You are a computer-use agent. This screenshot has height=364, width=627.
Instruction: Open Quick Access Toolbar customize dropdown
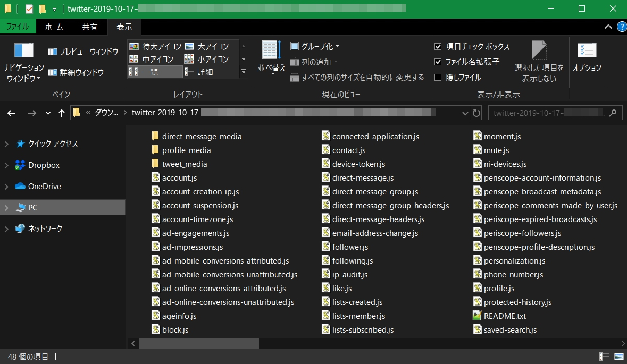[54, 9]
